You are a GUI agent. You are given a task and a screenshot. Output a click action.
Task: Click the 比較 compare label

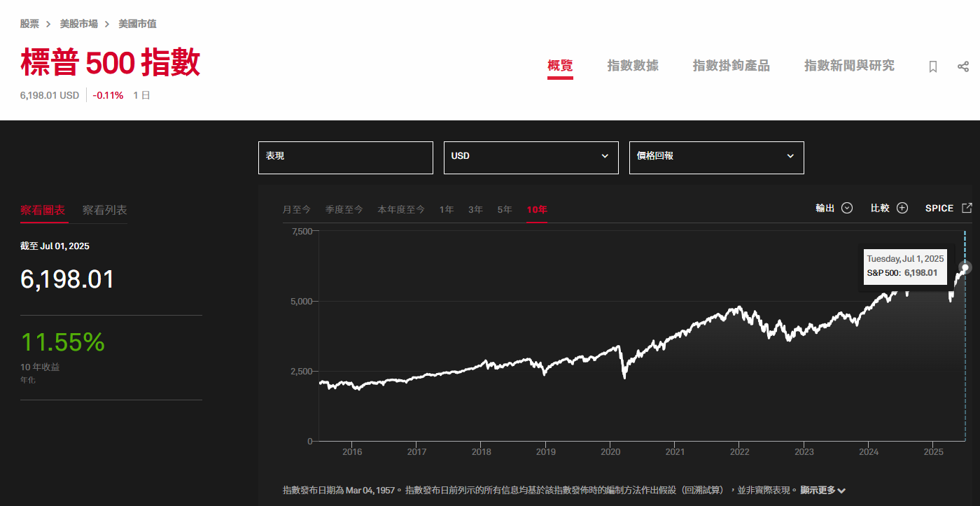pyautogui.click(x=880, y=208)
